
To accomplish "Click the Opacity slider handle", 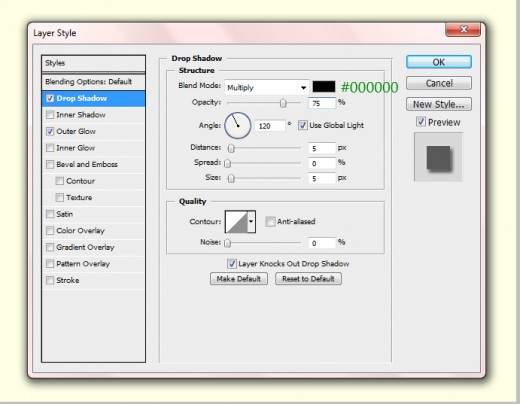I will pos(283,103).
